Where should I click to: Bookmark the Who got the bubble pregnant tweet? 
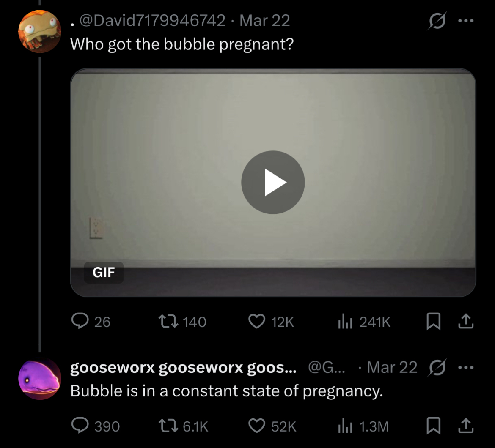click(433, 321)
